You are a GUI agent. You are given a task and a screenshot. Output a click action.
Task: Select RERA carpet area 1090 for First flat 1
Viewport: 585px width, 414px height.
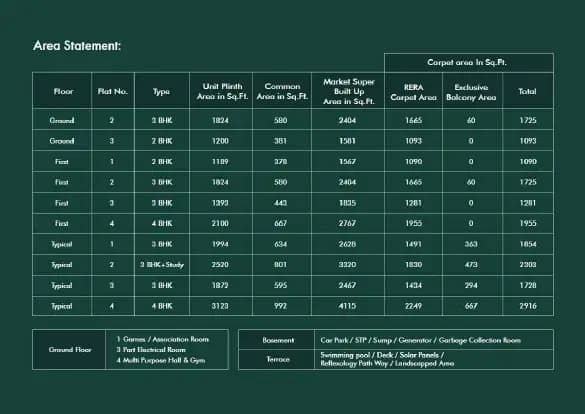pyautogui.click(x=413, y=161)
